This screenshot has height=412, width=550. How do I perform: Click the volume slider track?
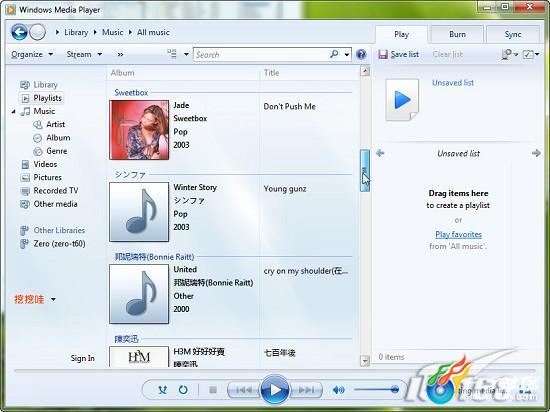(x=376, y=389)
